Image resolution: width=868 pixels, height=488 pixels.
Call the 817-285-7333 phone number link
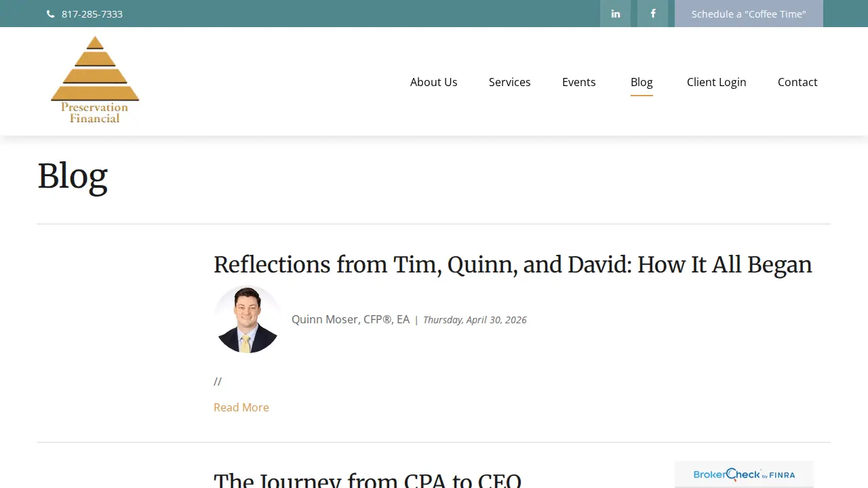[92, 14]
